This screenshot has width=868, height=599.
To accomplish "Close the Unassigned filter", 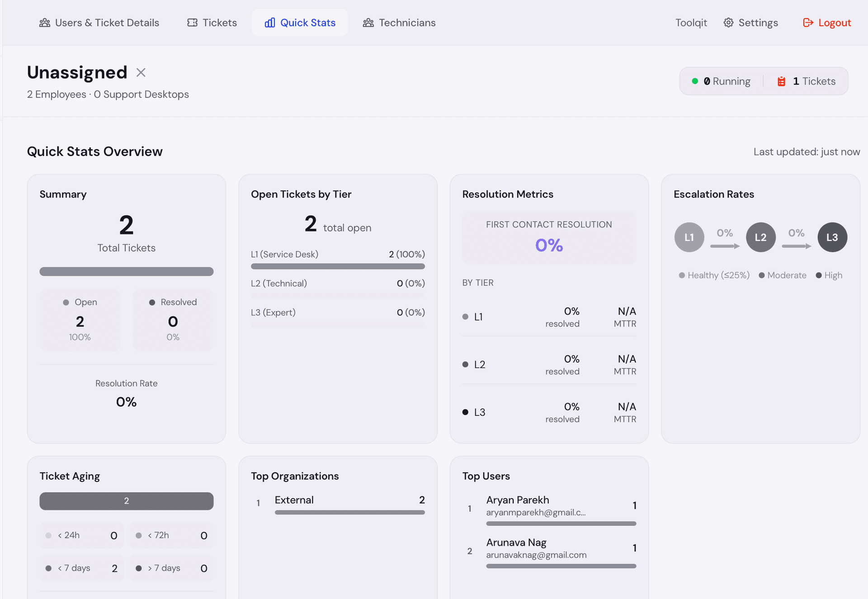I will pos(141,72).
